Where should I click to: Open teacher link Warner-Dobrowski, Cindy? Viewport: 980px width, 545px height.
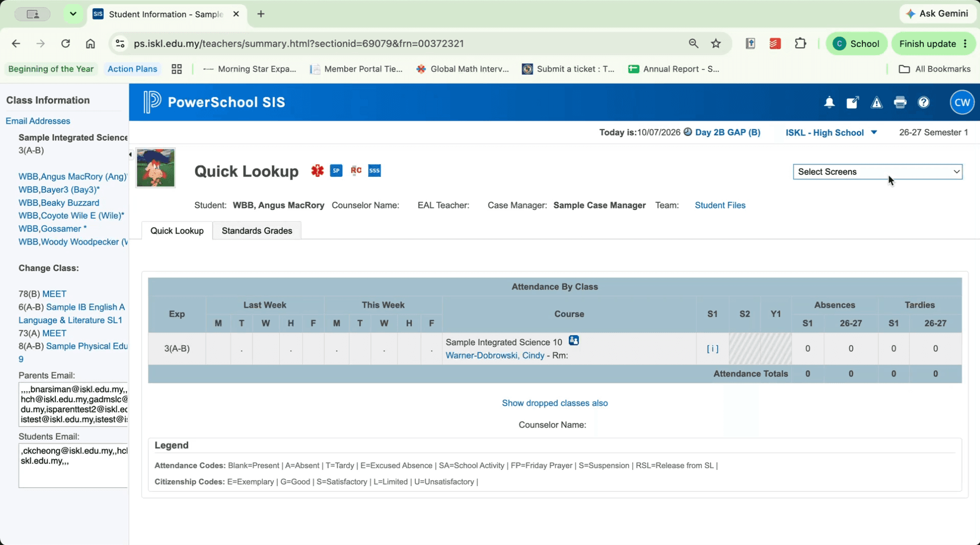point(495,355)
